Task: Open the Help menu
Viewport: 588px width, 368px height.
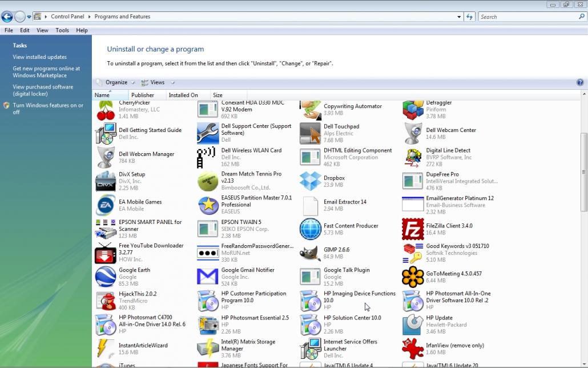Action: [82, 30]
